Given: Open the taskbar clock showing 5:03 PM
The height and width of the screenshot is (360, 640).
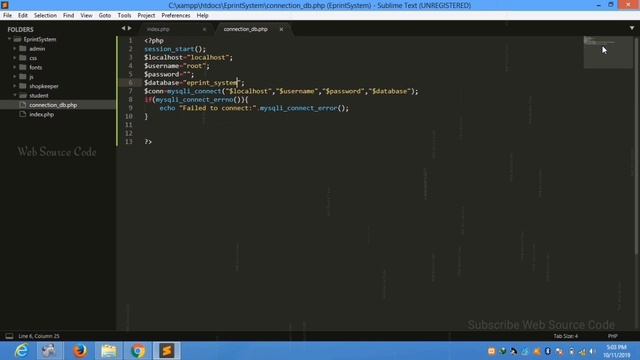Looking at the screenshot, I should [616, 351].
